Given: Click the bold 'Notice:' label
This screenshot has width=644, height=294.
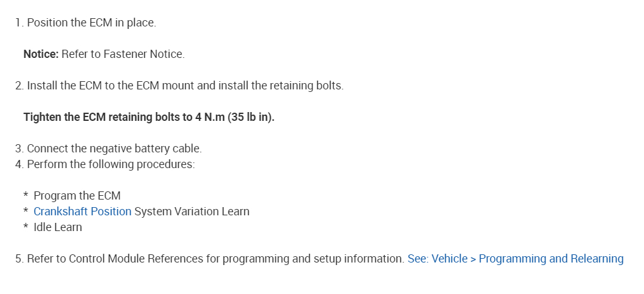Looking at the screenshot, I should [41, 54].
